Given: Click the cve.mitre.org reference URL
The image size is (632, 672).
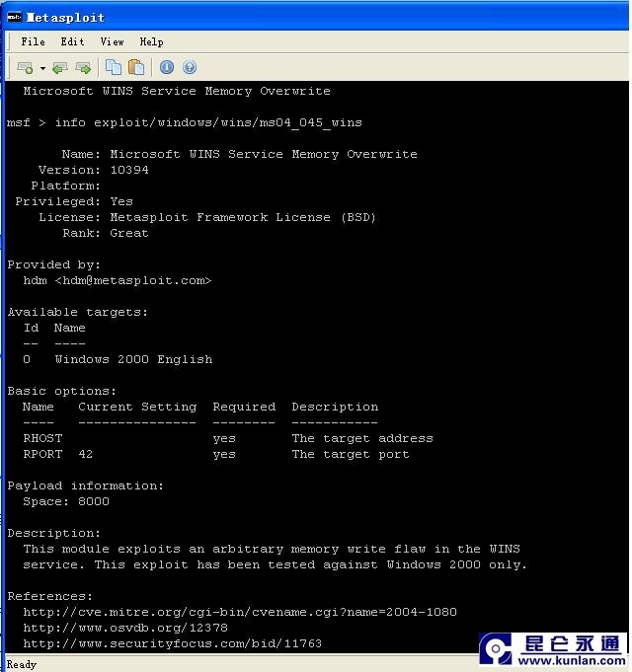Looking at the screenshot, I should [240, 612].
